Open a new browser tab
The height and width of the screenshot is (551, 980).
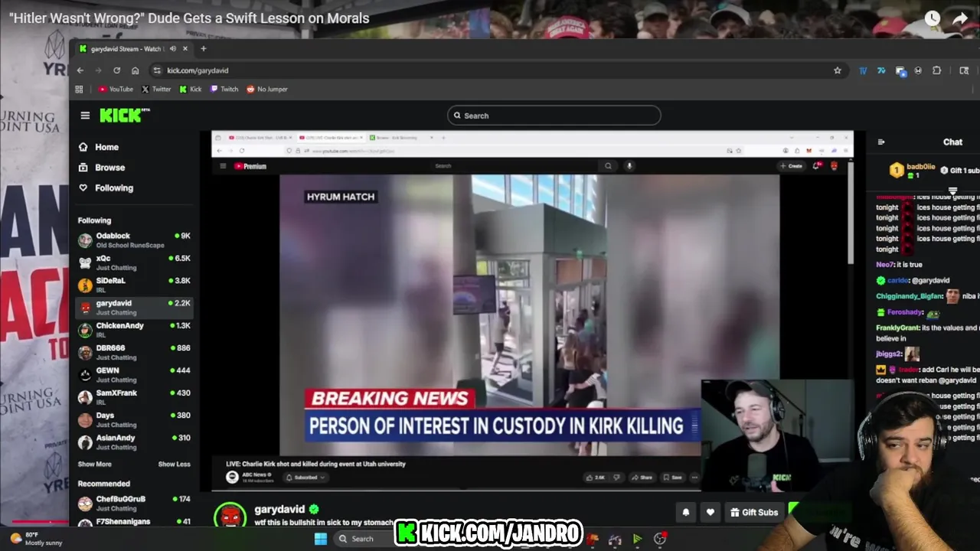[203, 49]
